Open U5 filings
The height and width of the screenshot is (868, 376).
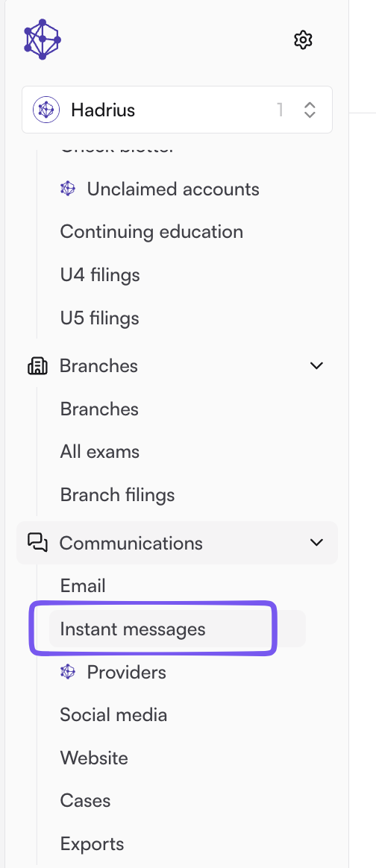100,318
